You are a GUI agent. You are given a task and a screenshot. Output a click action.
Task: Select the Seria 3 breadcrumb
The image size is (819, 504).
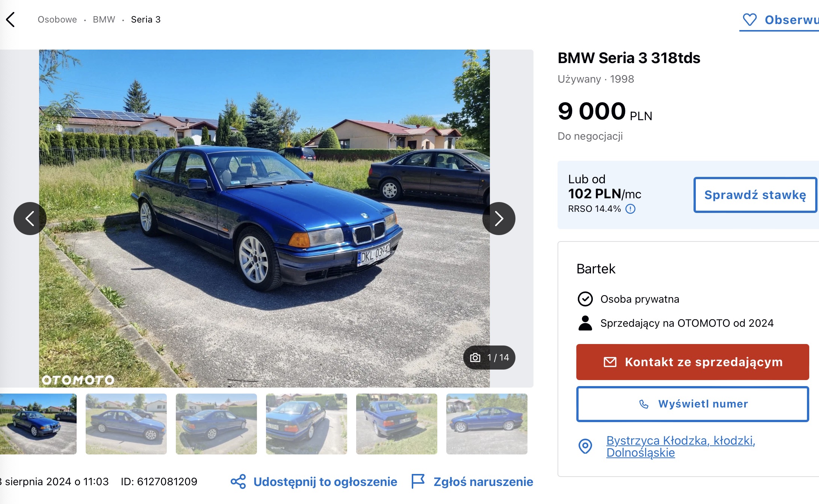146,20
